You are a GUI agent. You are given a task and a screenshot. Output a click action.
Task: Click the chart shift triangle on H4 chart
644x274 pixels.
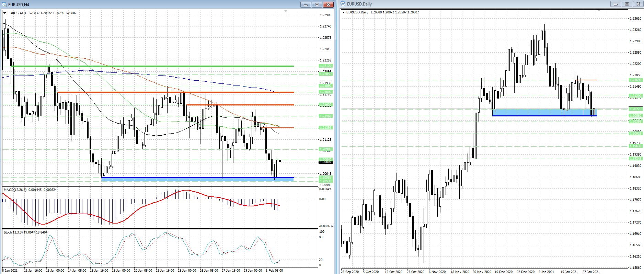coord(286,11)
